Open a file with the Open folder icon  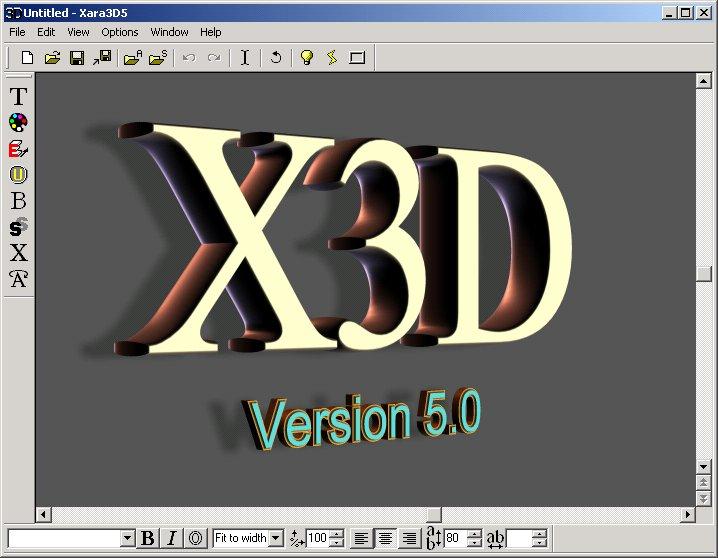[x=52, y=58]
